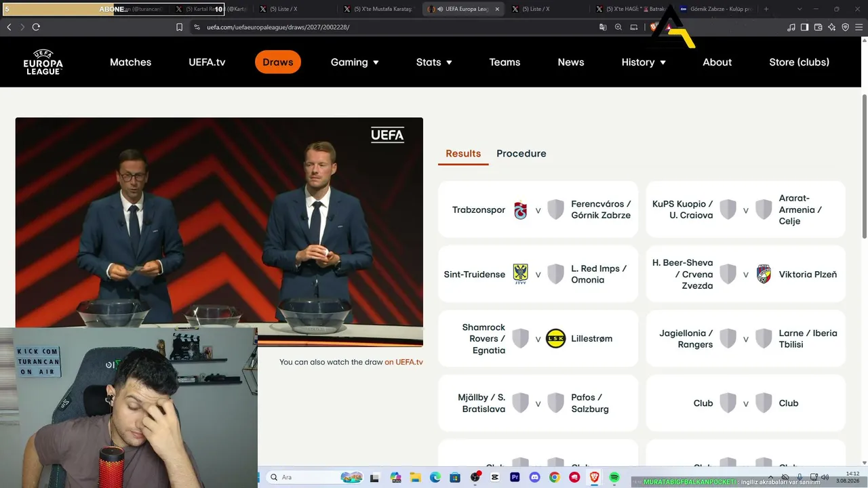Open the tab search dropdown arrow
The width and height of the screenshot is (868, 488).
(800, 9)
